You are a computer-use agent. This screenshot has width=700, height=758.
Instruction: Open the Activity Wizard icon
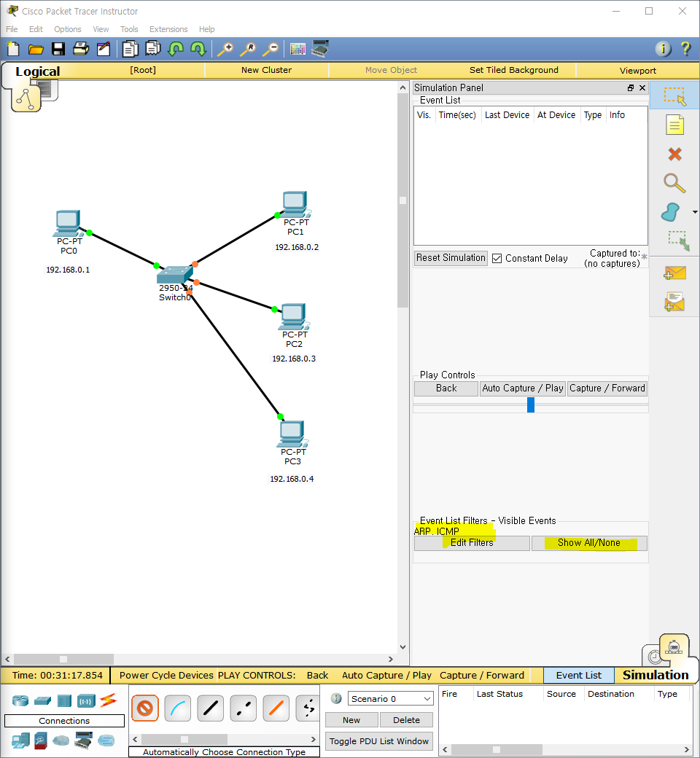[104, 49]
